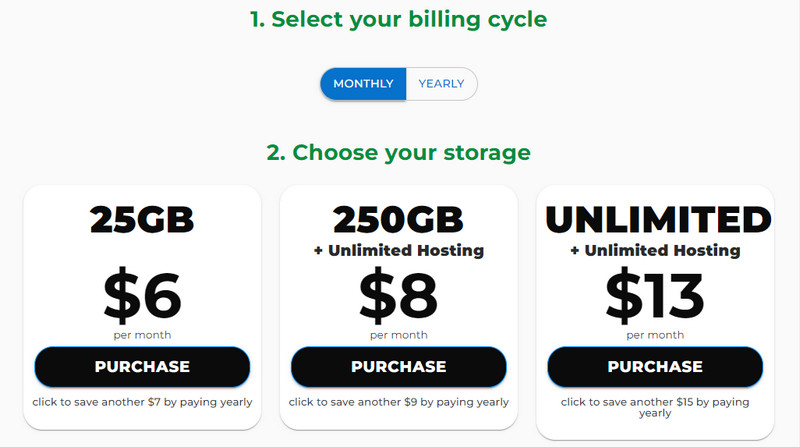Click Unlimited Hosting text under UNLIMITED
Image resolution: width=800 pixels, height=447 pixels.
655,250
